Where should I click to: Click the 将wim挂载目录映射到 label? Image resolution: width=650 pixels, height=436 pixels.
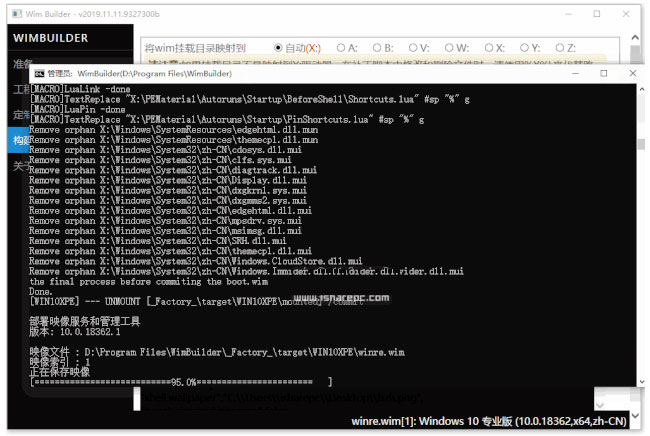tap(195, 48)
